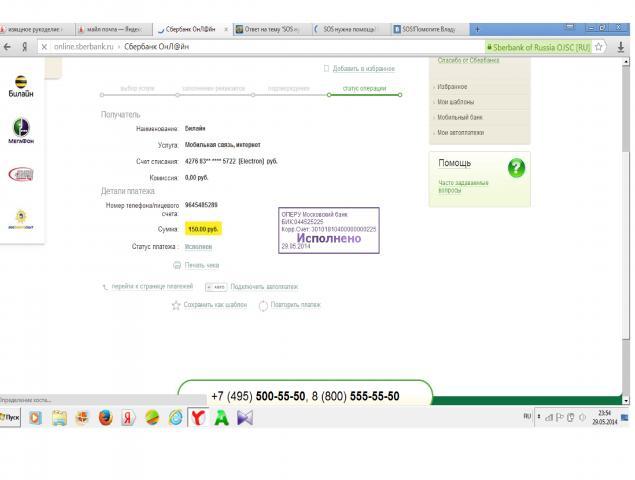The image size is (635, 480).
Task: Click the Печать чека link
Action: pyautogui.click(x=202, y=266)
